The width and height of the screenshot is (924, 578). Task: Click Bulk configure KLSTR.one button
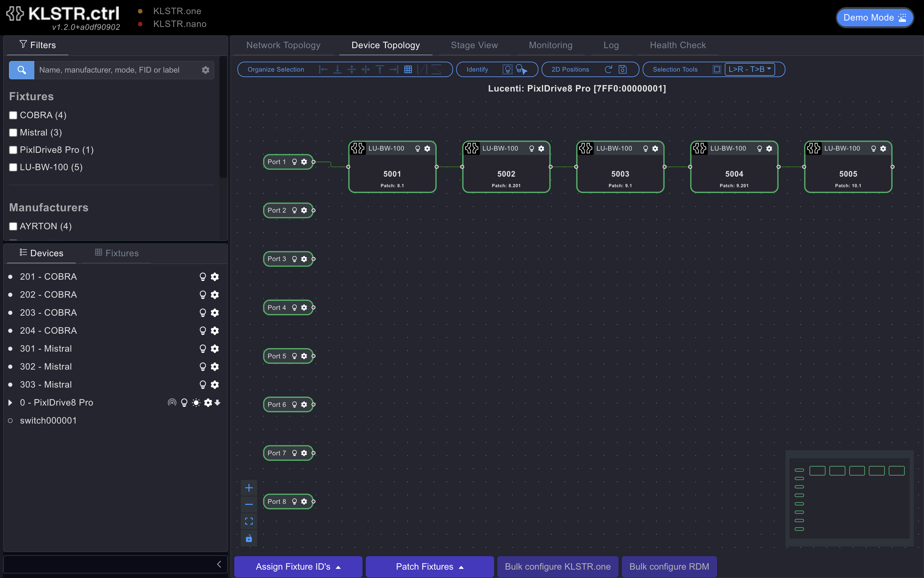coord(558,566)
